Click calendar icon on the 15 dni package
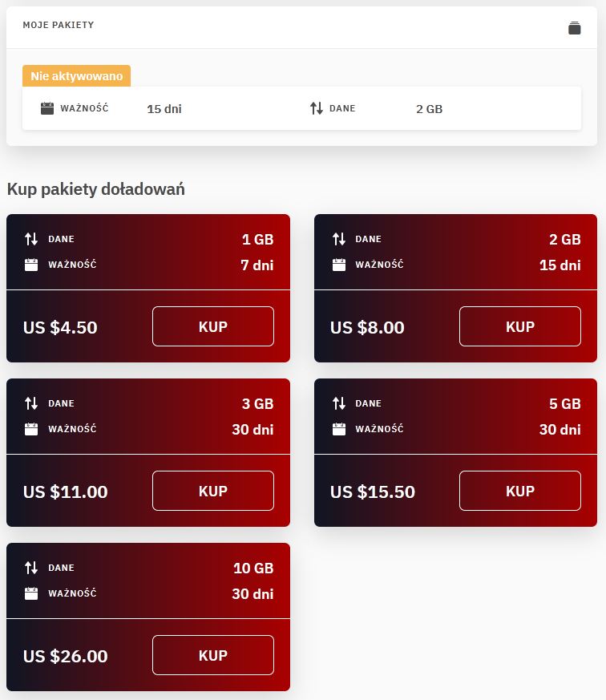The height and width of the screenshot is (700, 606). click(x=339, y=265)
